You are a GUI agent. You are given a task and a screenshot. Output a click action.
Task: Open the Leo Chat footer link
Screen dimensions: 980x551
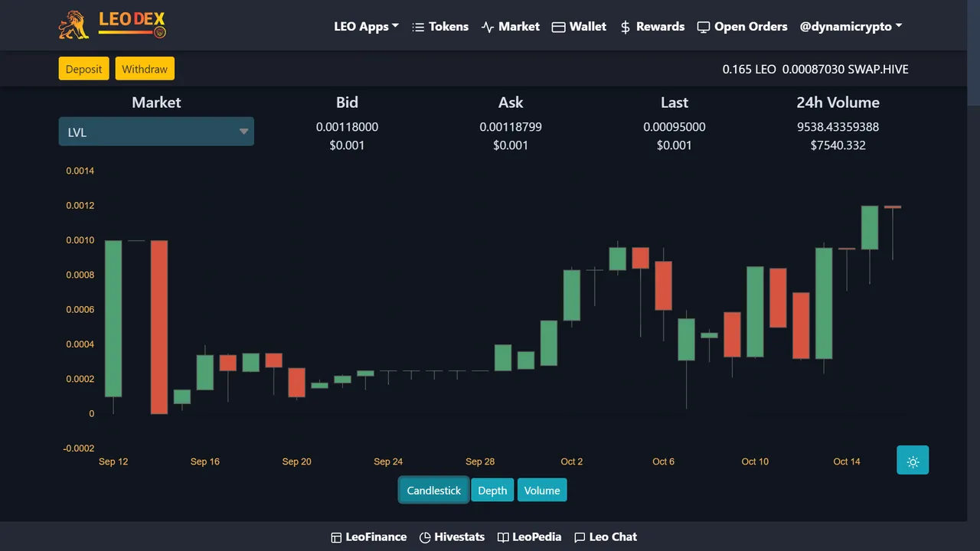pyautogui.click(x=613, y=536)
